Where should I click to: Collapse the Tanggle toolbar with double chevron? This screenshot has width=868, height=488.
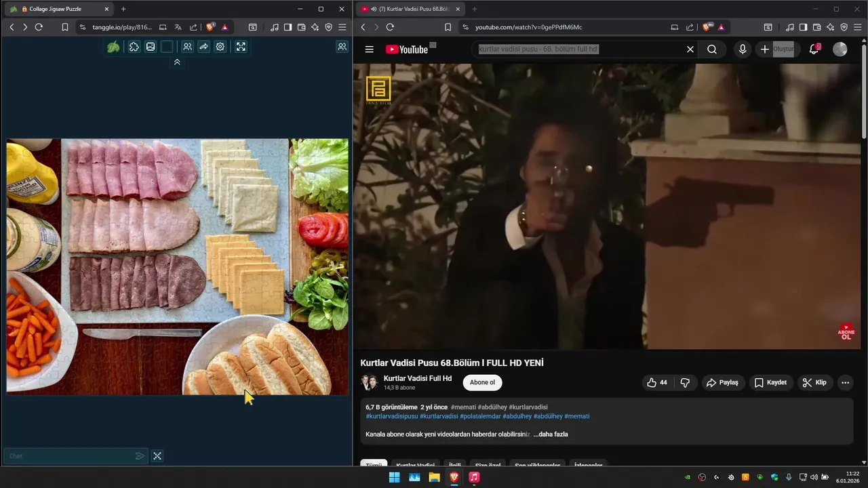[x=177, y=62]
